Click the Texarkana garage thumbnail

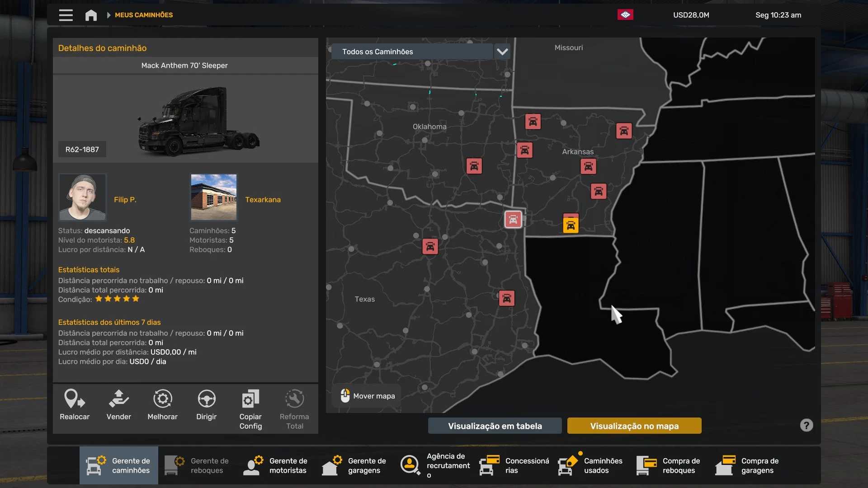pyautogui.click(x=213, y=197)
